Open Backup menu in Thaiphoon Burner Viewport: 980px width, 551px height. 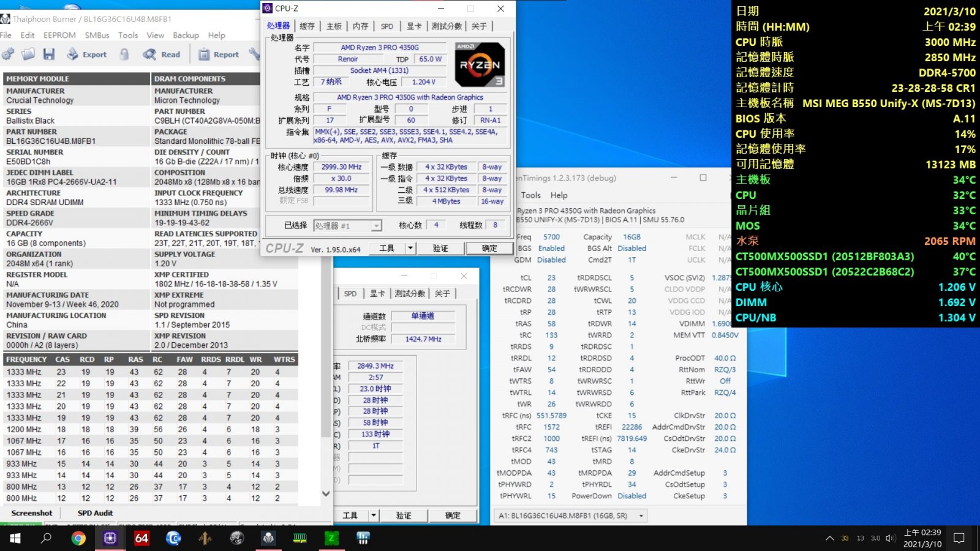click(x=186, y=35)
